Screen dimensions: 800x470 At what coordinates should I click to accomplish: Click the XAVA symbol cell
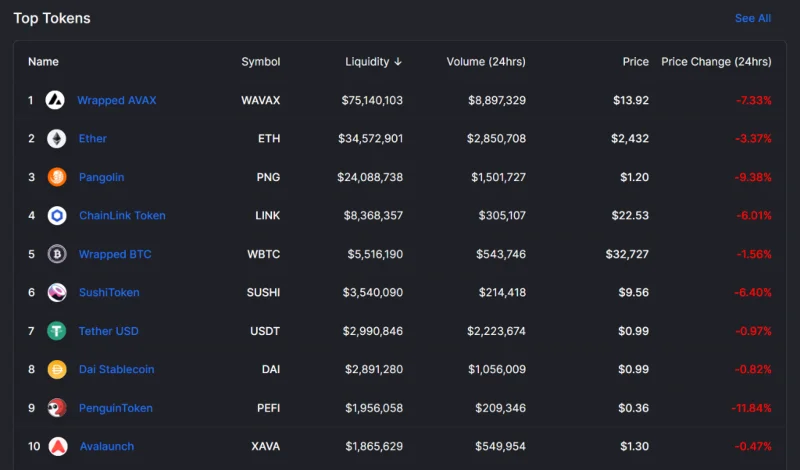pyautogui.click(x=266, y=447)
